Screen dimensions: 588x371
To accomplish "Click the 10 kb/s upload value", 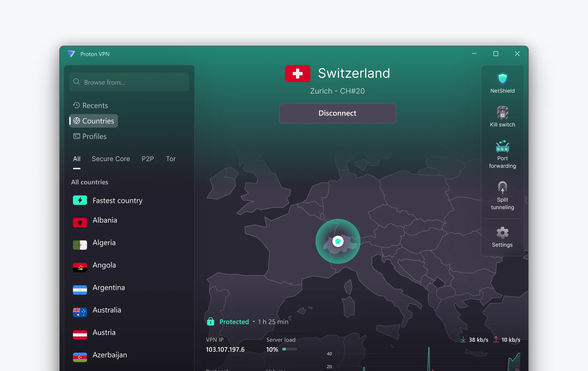I will (x=511, y=340).
